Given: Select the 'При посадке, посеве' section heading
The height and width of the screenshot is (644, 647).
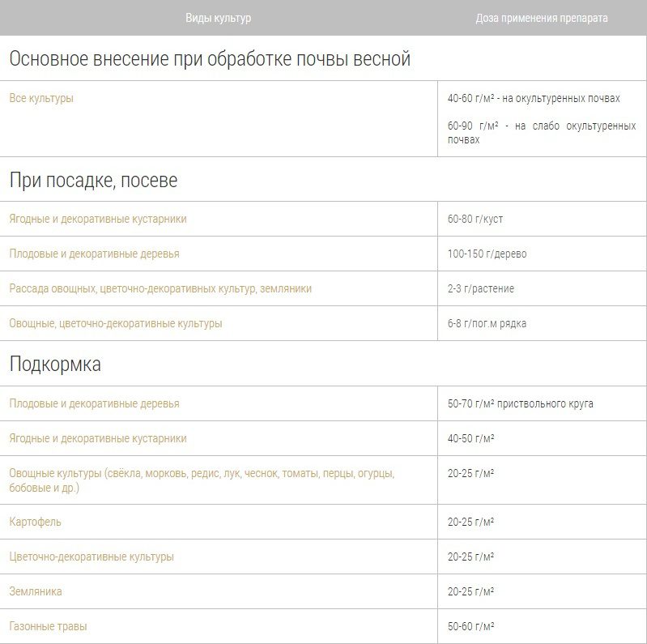Looking at the screenshot, I should click(x=93, y=181).
